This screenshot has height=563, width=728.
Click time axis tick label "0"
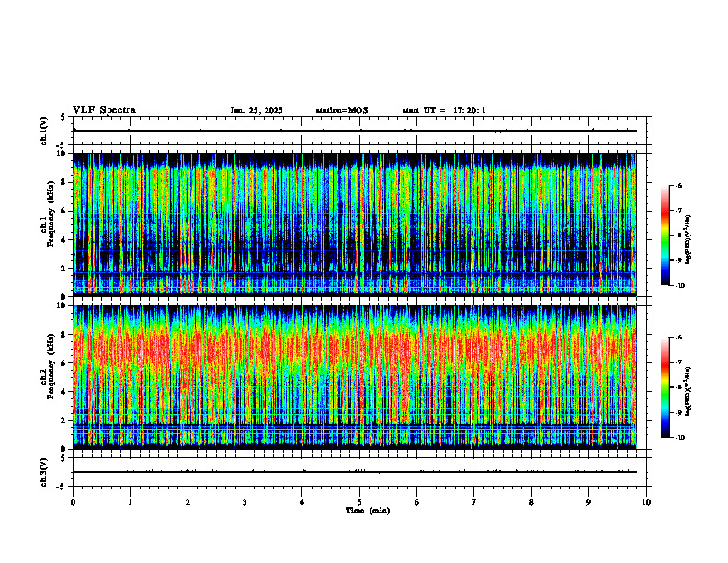(73, 502)
